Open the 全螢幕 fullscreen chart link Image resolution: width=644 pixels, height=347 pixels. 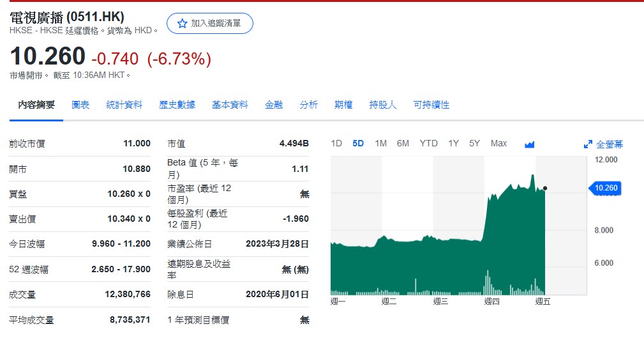point(610,144)
